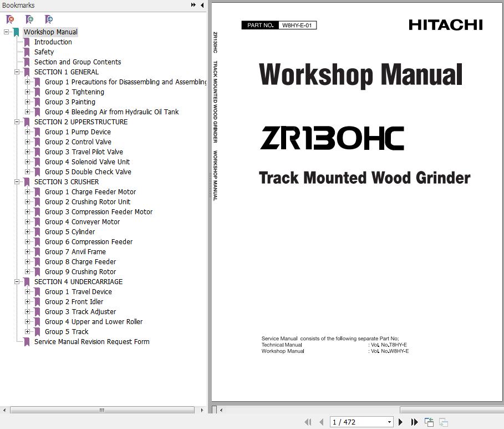This screenshot has height=429, width=504.
Task: Select SECTION 2 UPPERSTRUCTURE bookmark
Action: pyautogui.click(x=81, y=122)
